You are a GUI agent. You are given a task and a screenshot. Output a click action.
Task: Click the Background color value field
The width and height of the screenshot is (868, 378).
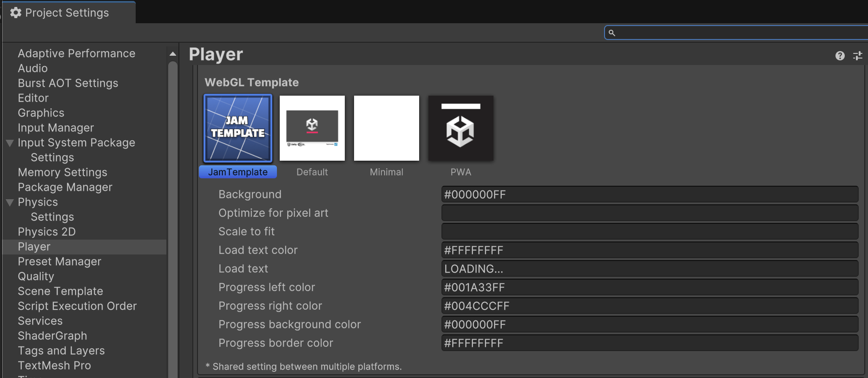click(649, 195)
